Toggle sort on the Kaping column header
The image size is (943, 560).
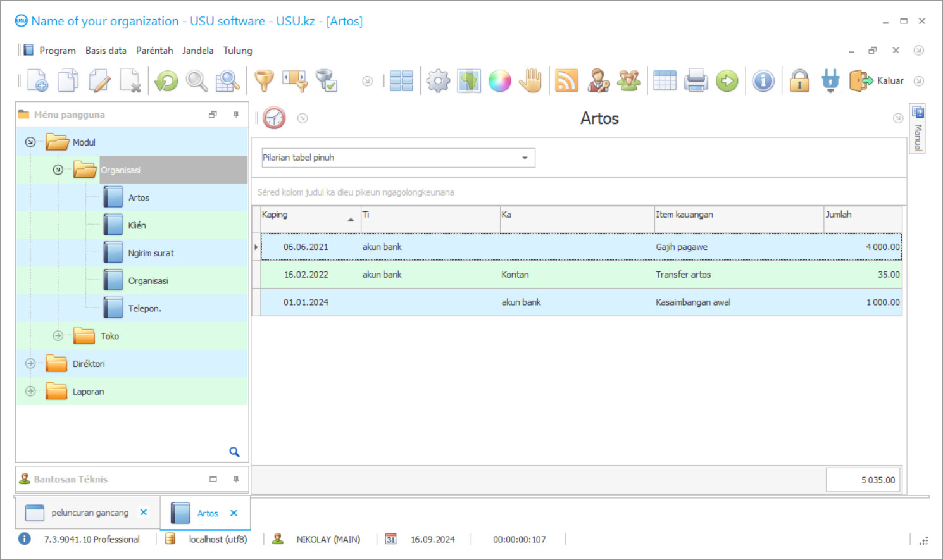[x=307, y=215]
